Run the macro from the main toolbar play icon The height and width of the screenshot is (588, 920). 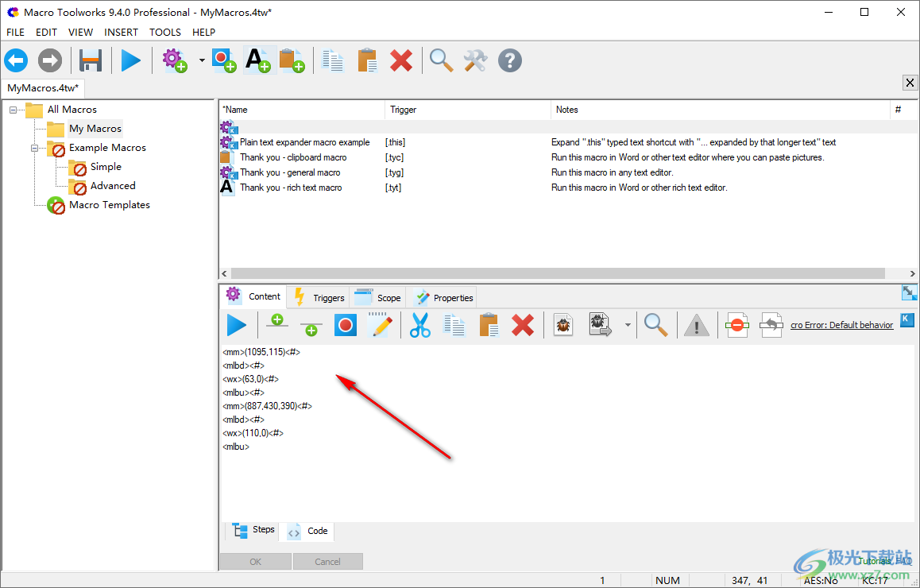(131, 60)
